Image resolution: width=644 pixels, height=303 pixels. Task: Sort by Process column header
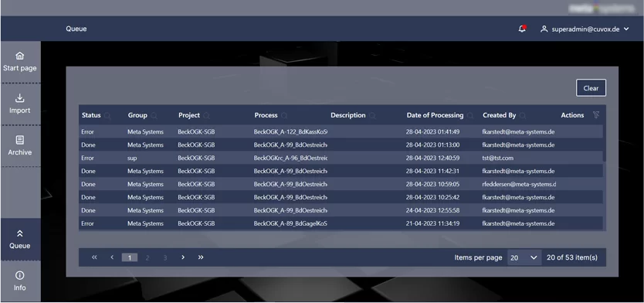point(266,115)
